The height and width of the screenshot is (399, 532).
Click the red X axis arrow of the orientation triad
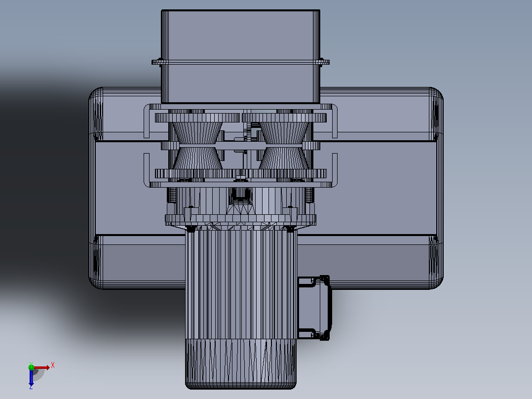(x=41, y=367)
